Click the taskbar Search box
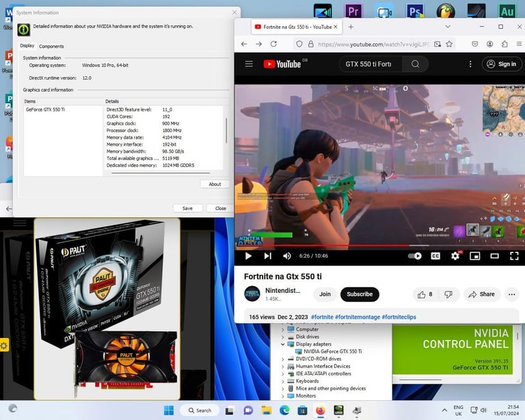The height and width of the screenshot is (420, 525). click(200, 410)
